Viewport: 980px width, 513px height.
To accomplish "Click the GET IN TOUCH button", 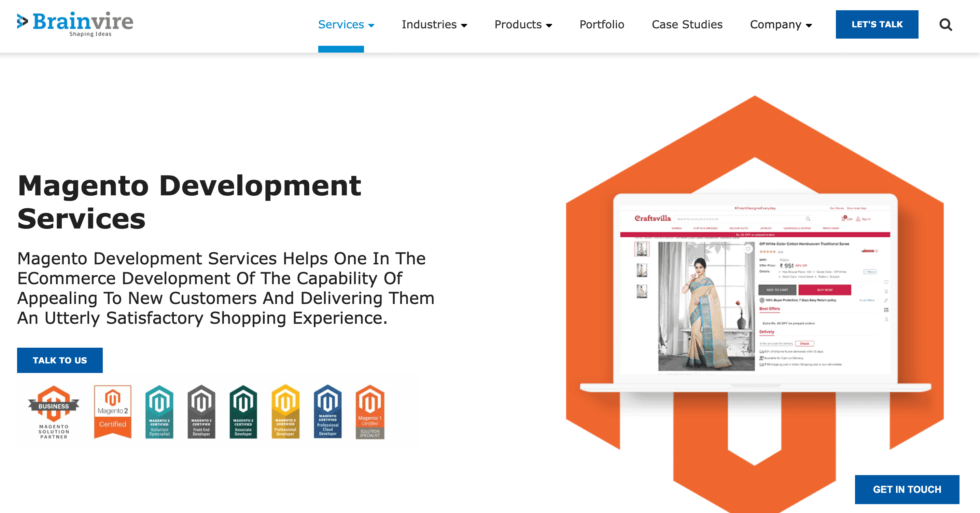I will pyautogui.click(x=907, y=489).
